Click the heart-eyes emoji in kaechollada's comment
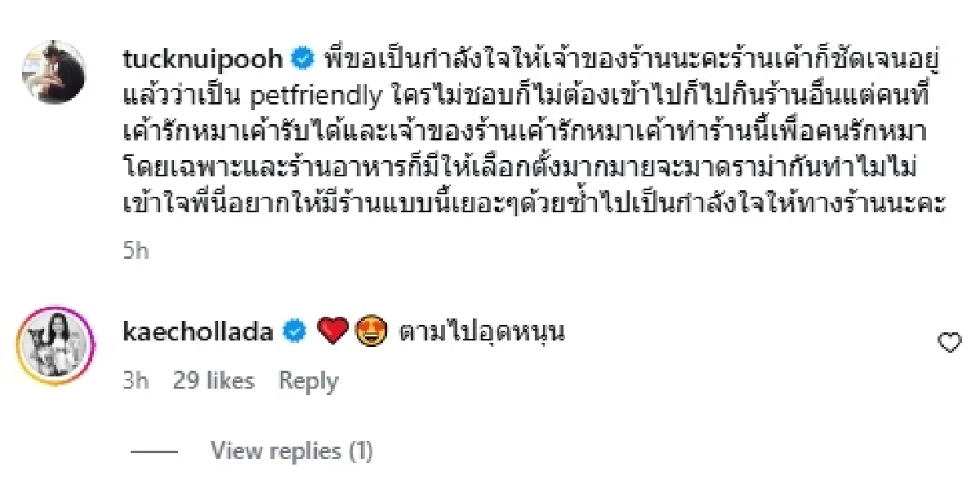980x485 pixels. pyautogui.click(x=369, y=331)
